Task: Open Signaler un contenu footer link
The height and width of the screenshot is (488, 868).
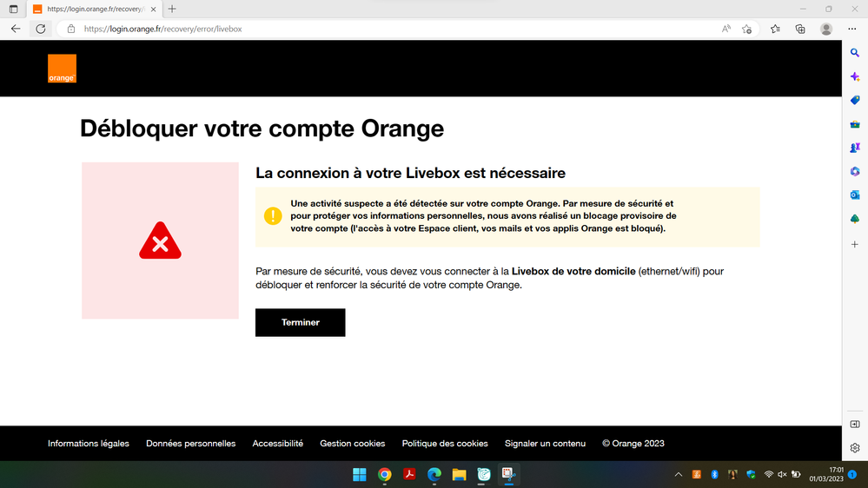Action: (545, 443)
